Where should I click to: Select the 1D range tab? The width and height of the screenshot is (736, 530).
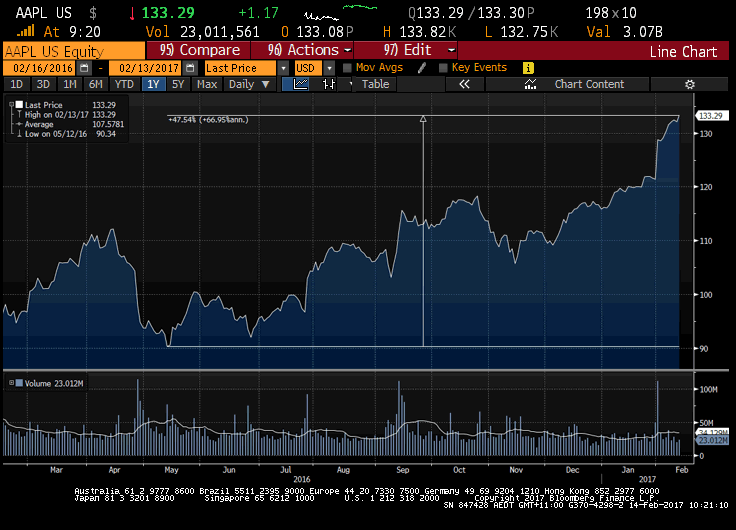click(16, 84)
